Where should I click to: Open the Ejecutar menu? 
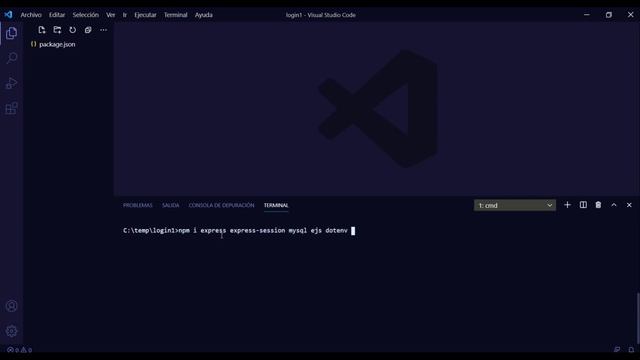click(145, 15)
